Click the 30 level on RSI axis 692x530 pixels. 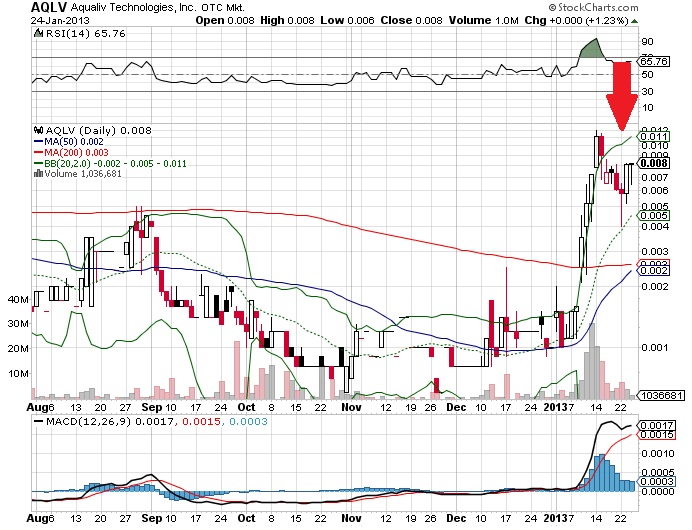(647, 92)
